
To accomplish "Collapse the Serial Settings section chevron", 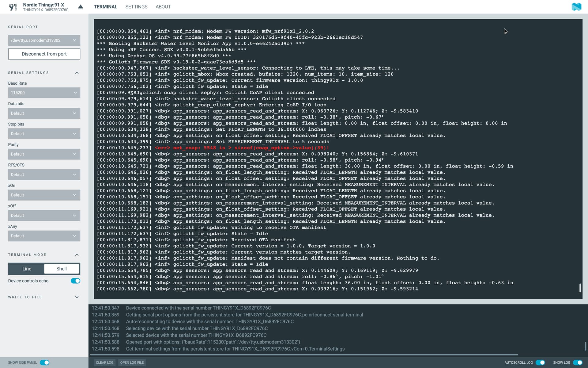I will pyautogui.click(x=77, y=73).
